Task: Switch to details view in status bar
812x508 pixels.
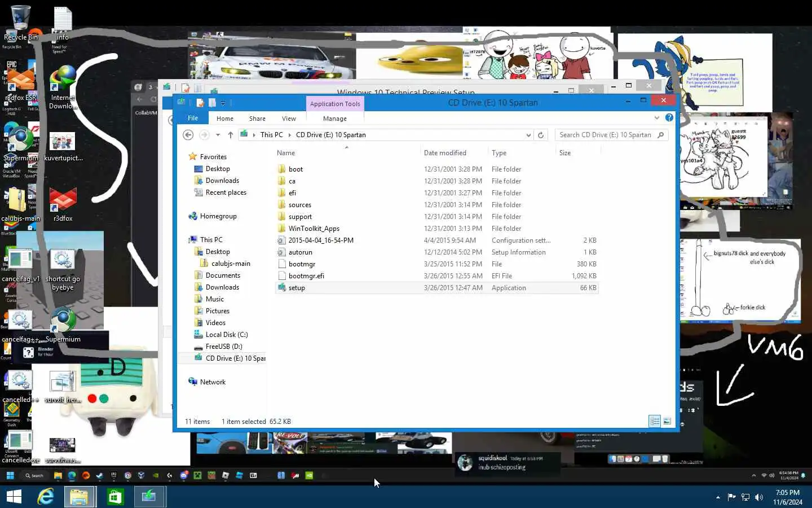Action: [655, 421]
